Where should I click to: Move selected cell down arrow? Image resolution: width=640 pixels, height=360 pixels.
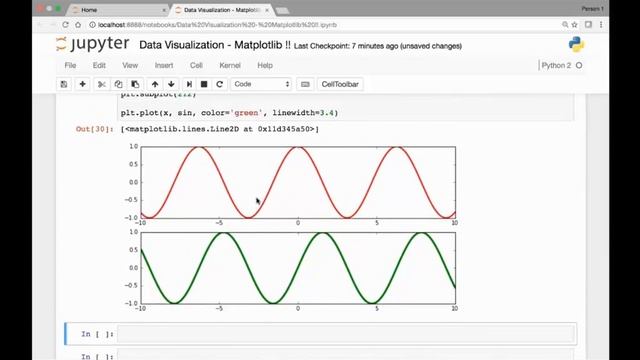click(171, 84)
